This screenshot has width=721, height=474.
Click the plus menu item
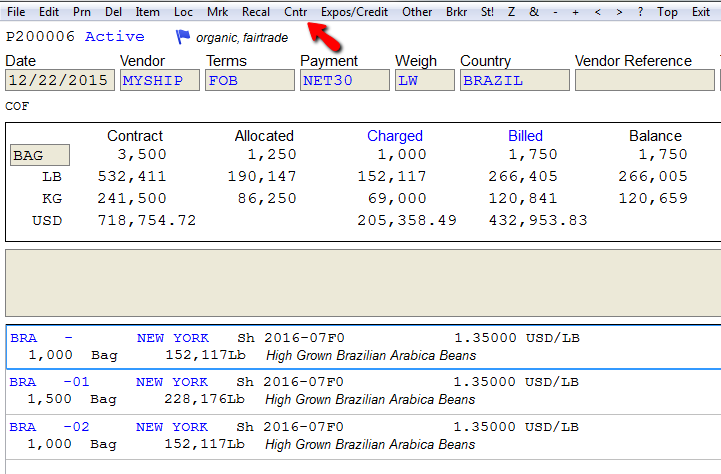(575, 11)
